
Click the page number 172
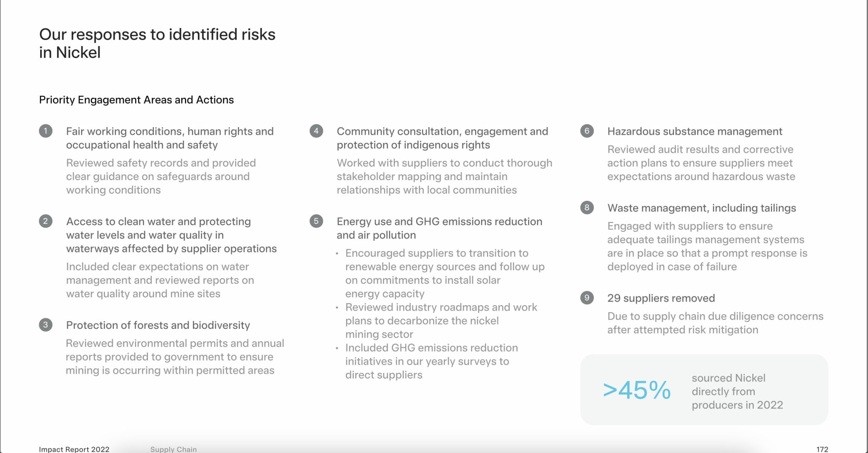pos(822,449)
